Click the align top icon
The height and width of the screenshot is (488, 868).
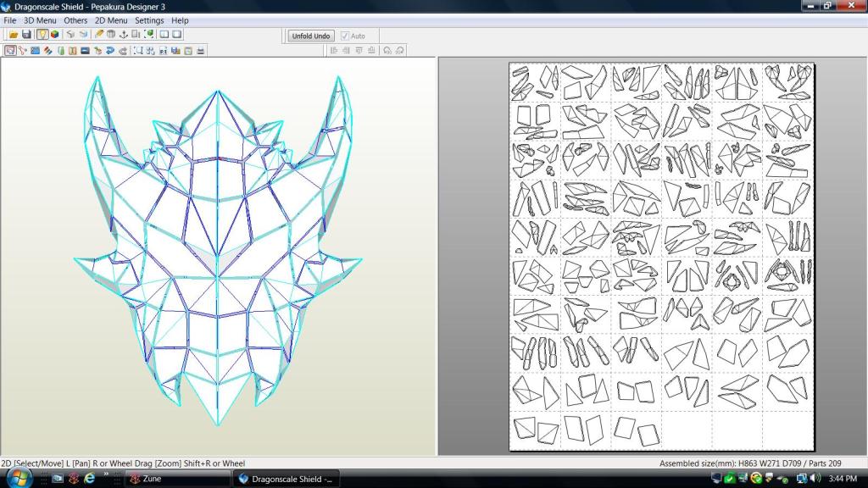pos(359,50)
